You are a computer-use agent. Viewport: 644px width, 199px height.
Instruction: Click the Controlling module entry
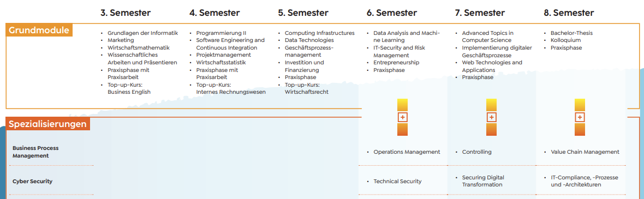(x=477, y=152)
